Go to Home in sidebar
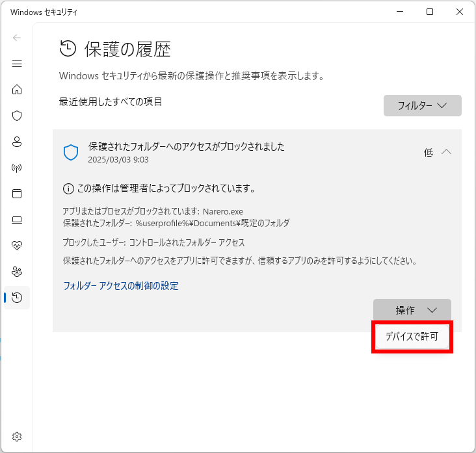The height and width of the screenshot is (453, 476). (17, 90)
